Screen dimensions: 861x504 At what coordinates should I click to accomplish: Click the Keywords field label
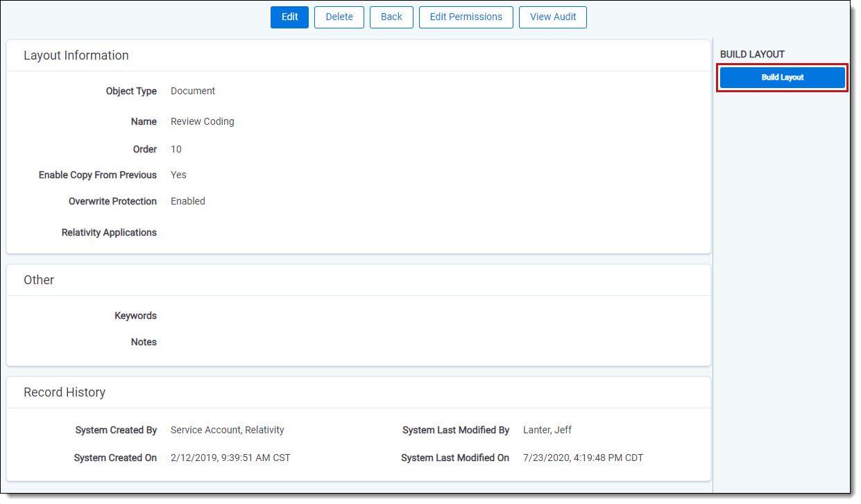pos(135,315)
